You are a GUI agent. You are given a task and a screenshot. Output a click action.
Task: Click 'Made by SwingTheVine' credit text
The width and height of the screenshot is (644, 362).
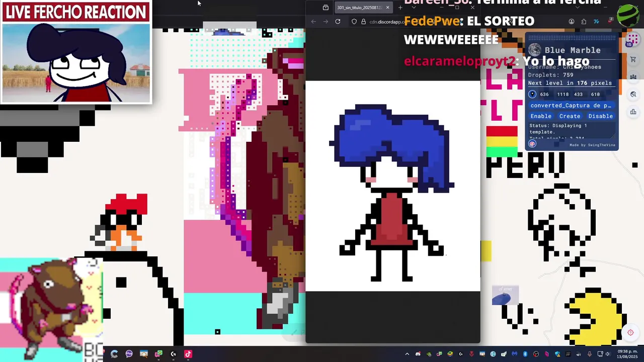click(592, 145)
